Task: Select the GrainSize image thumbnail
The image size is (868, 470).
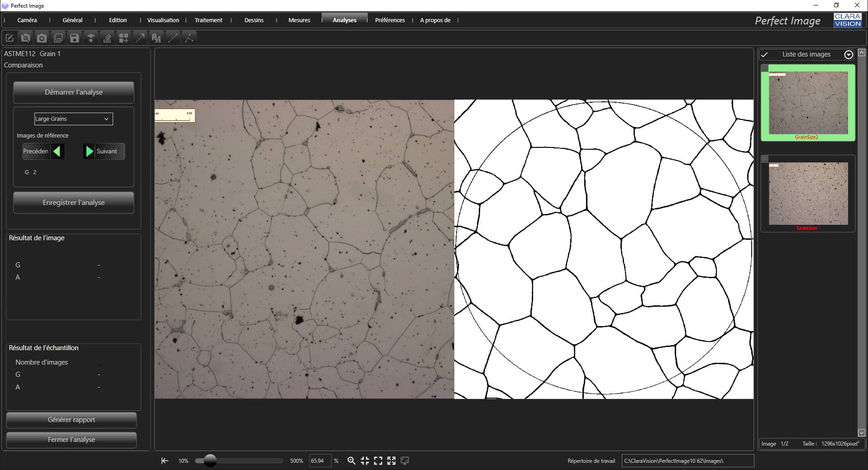Action: pos(808,194)
